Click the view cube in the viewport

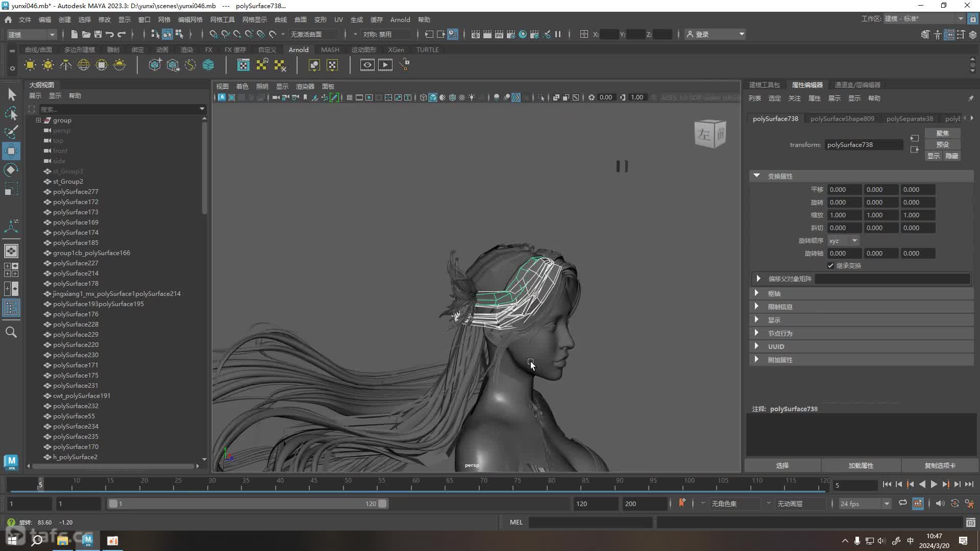(710, 134)
